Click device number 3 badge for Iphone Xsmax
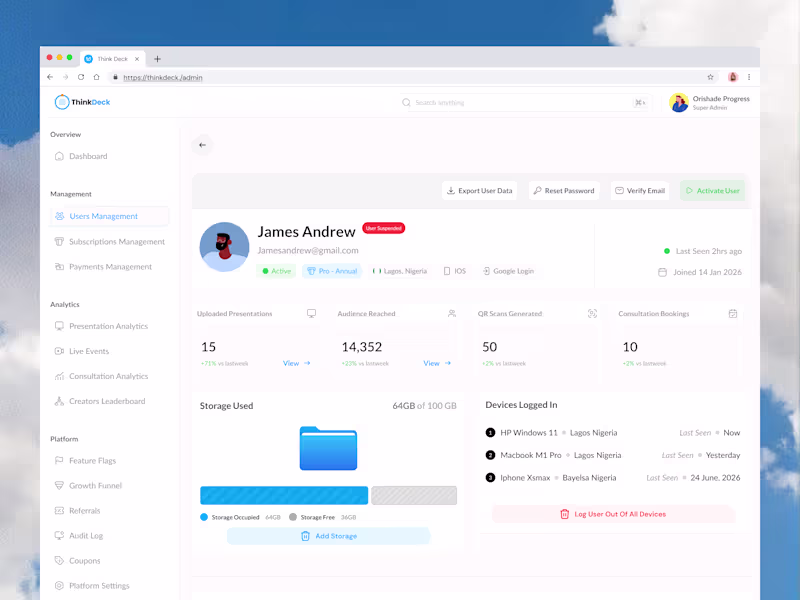 pyautogui.click(x=490, y=478)
